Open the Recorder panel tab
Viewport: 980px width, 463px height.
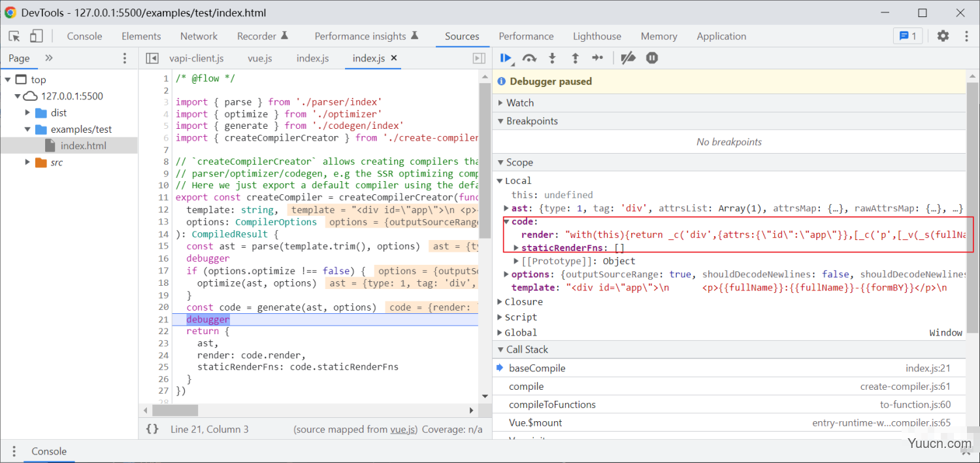tap(263, 36)
